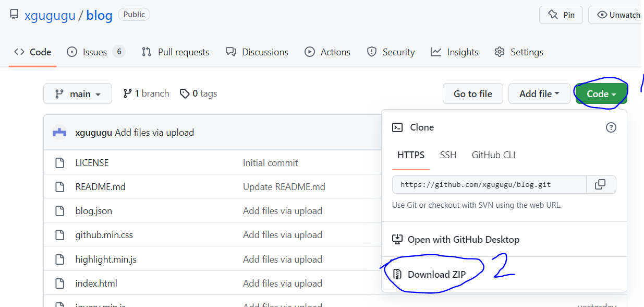This screenshot has width=644, height=307.
Task: Copy the clone URL with copy icon
Action: [601, 185]
